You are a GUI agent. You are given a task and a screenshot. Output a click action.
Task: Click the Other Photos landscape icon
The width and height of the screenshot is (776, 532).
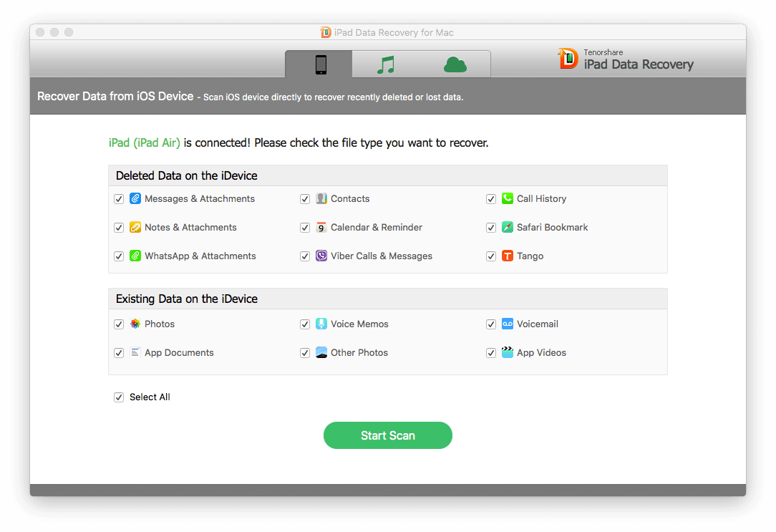tap(321, 352)
